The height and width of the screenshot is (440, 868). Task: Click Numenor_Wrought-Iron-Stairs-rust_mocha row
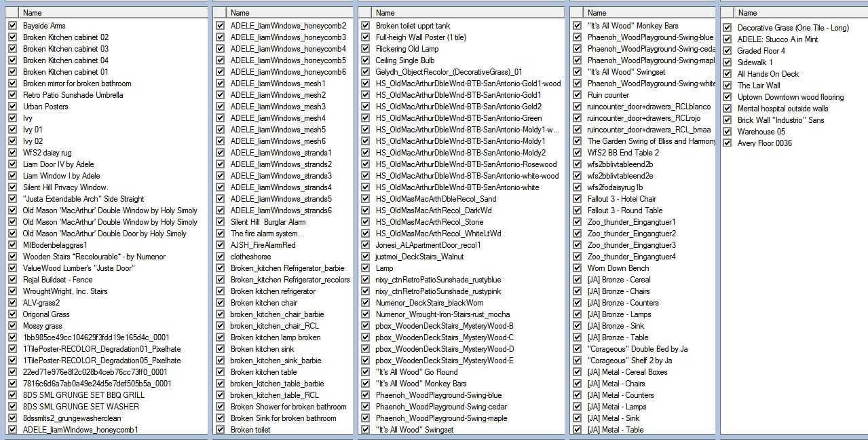point(442,314)
